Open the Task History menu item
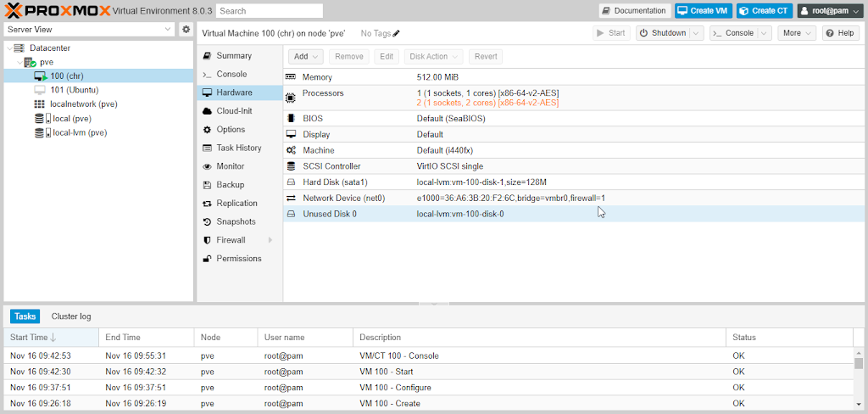Screen dimensions: 868x414 240,148
